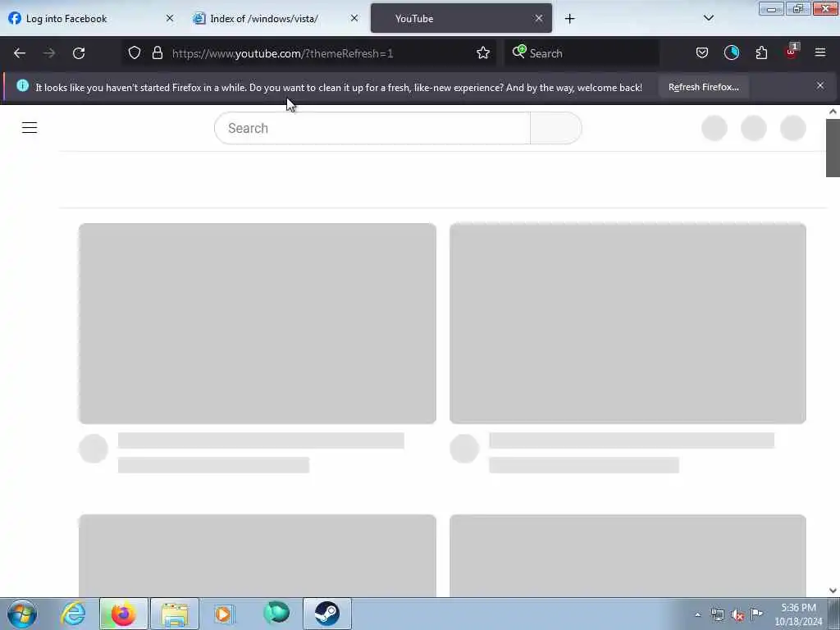Click the page scrollbar down arrow
This screenshot has width=840, height=630.
click(833, 591)
